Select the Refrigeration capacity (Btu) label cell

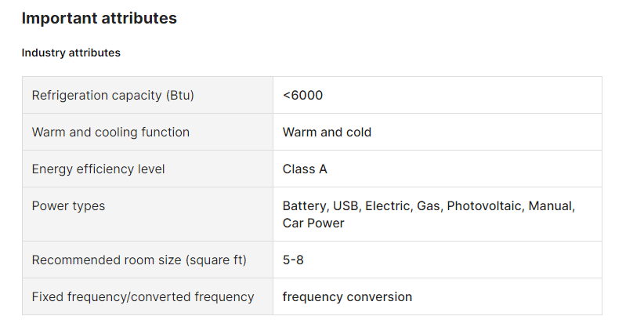pyautogui.click(x=113, y=95)
